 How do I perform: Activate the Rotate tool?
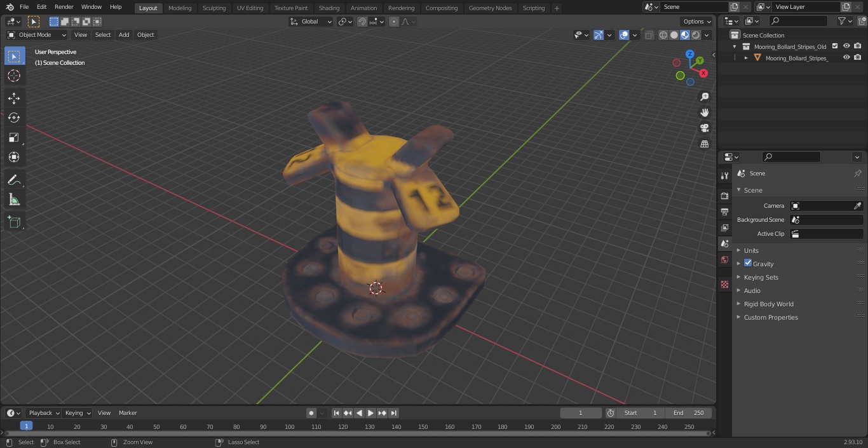14,118
